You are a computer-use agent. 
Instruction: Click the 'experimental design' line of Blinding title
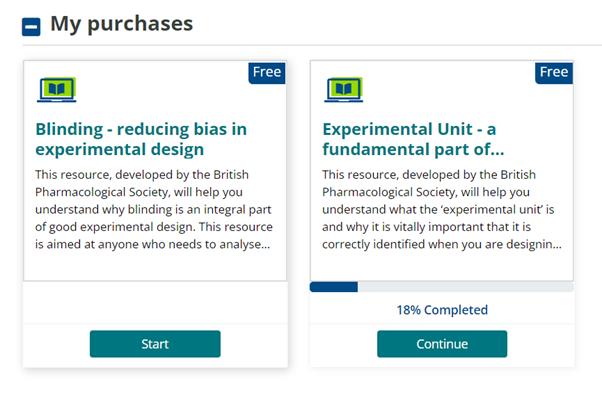tap(119, 149)
